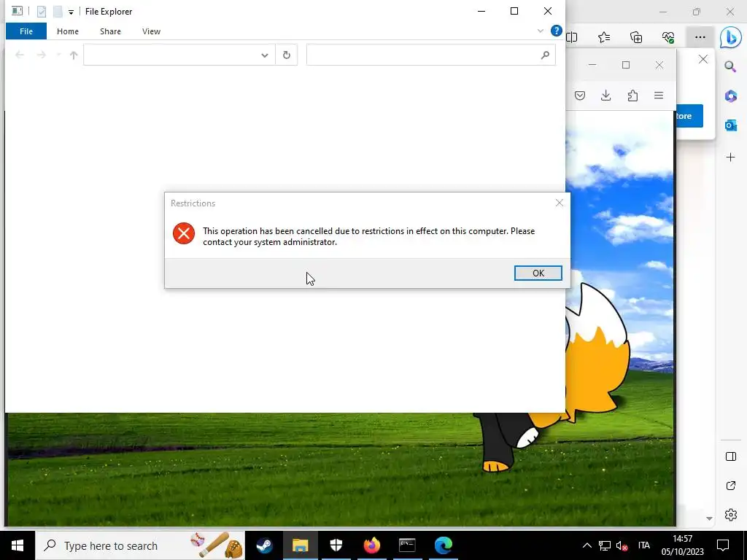Open File Explorer from the taskbar
The image size is (747, 560).
click(300, 545)
